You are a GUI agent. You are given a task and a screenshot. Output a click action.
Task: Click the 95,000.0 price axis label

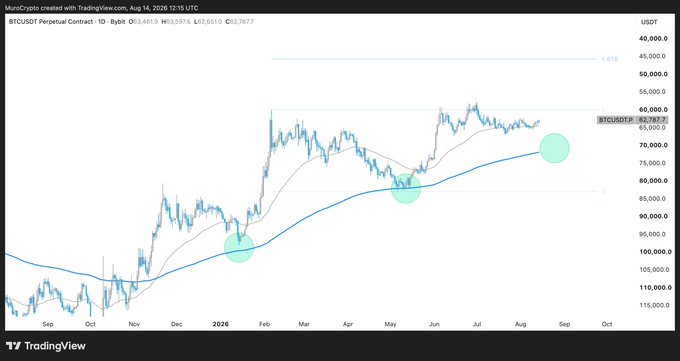click(653, 234)
